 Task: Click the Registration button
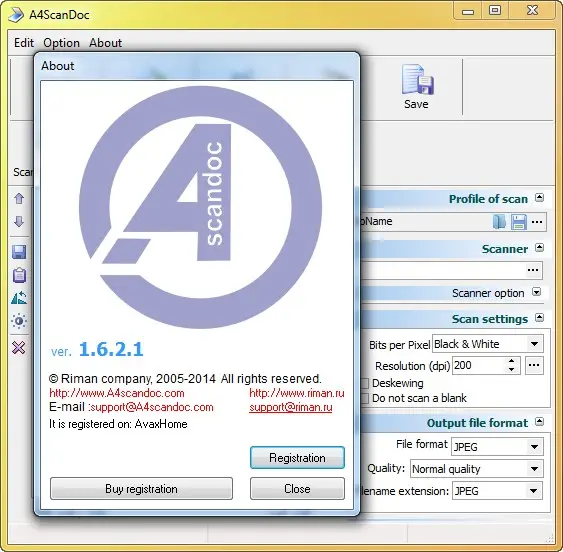click(x=297, y=458)
